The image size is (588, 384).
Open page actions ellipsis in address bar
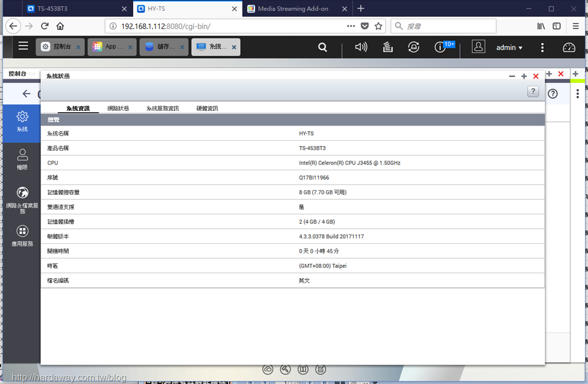coord(351,26)
